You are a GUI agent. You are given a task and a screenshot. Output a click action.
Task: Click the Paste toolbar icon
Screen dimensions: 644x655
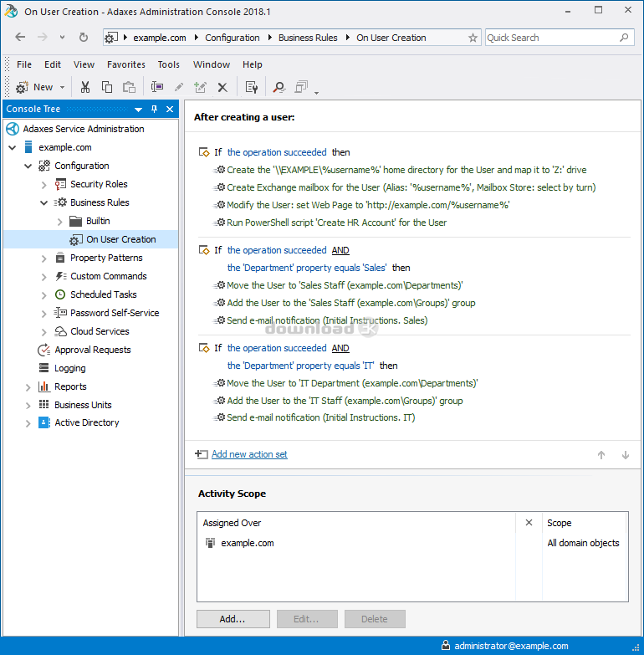click(129, 87)
